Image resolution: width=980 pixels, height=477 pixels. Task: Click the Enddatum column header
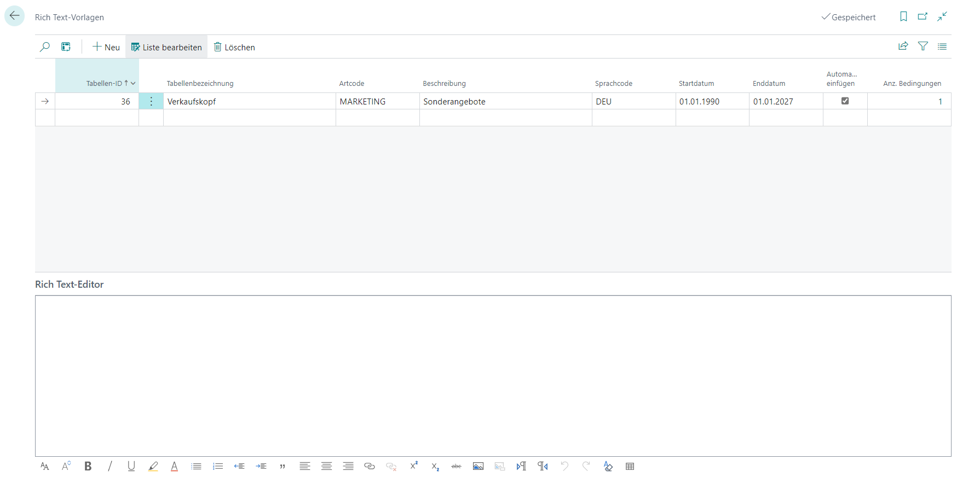point(769,83)
